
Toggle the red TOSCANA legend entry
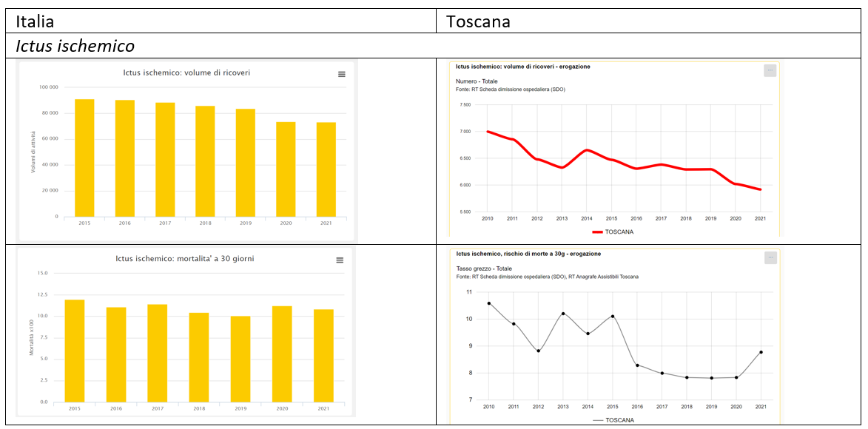pyautogui.click(x=613, y=232)
